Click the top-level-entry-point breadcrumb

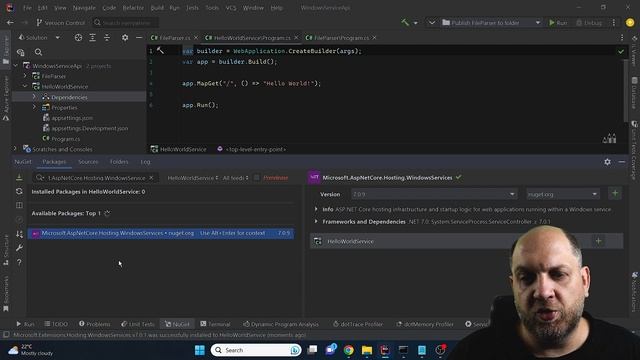coord(251,149)
